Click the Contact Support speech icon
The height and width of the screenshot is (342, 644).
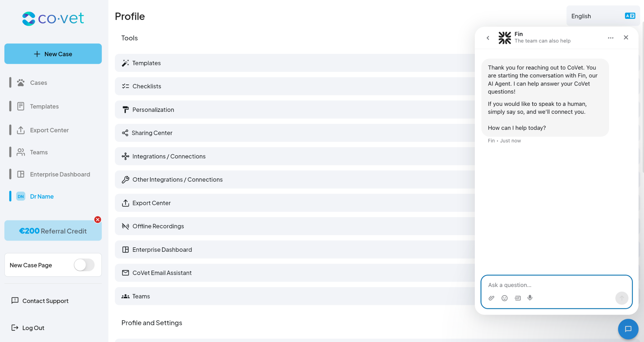coord(15,301)
